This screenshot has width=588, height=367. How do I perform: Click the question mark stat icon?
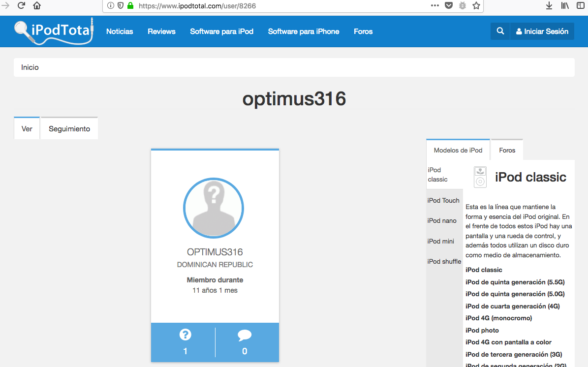coord(185,335)
